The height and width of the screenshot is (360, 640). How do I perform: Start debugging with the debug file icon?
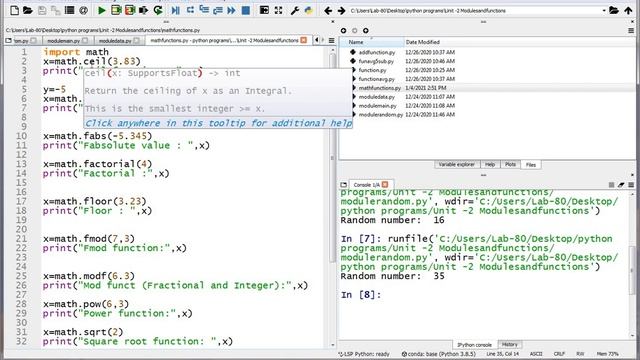click(176, 10)
